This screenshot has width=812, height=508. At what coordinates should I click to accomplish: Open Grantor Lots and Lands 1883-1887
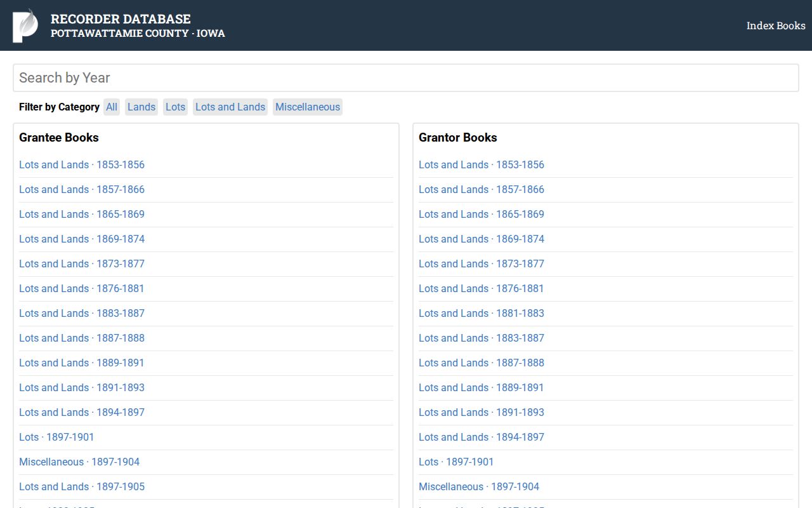coord(481,338)
